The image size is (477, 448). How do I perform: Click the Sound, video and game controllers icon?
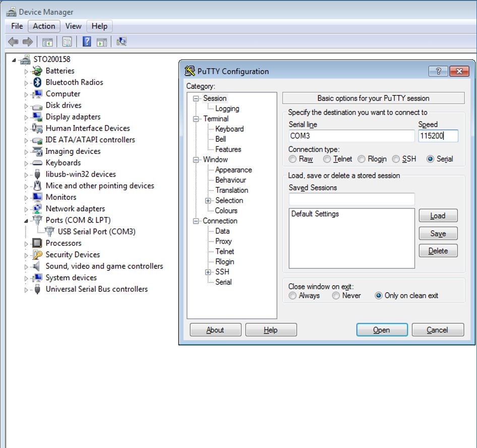tap(36, 266)
